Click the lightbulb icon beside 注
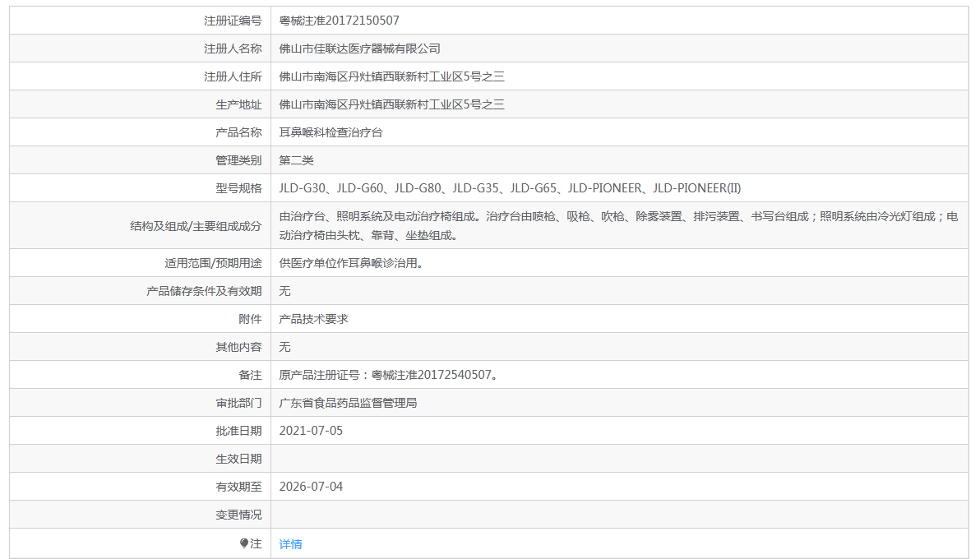The height and width of the screenshot is (559, 980). click(244, 543)
